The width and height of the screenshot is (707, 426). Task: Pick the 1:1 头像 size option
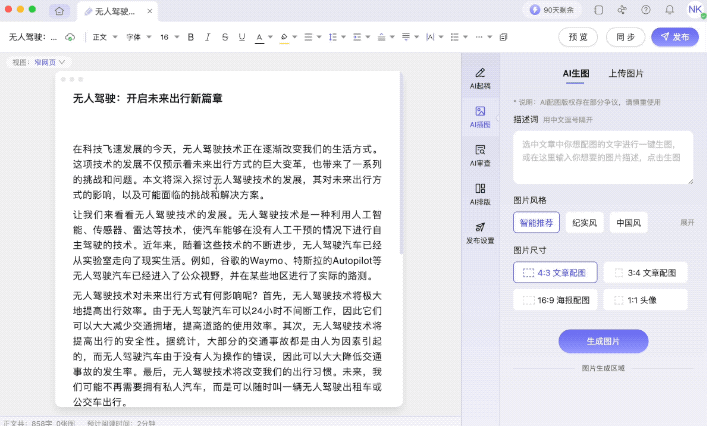tap(645, 299)
